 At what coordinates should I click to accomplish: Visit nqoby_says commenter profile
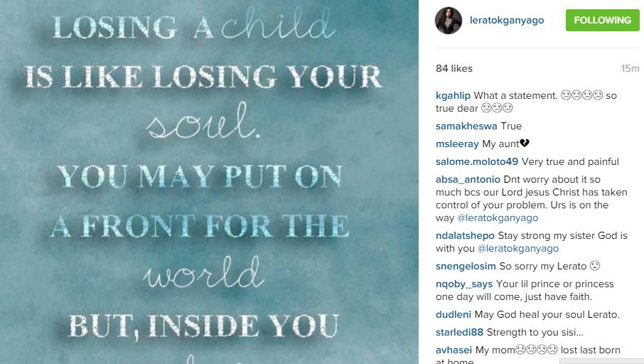[x=464, y=284]
